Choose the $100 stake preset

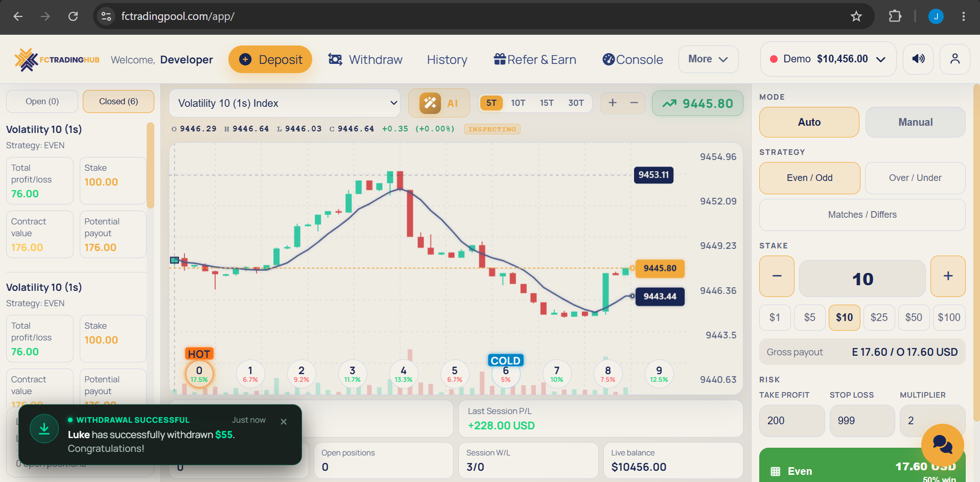949,317
